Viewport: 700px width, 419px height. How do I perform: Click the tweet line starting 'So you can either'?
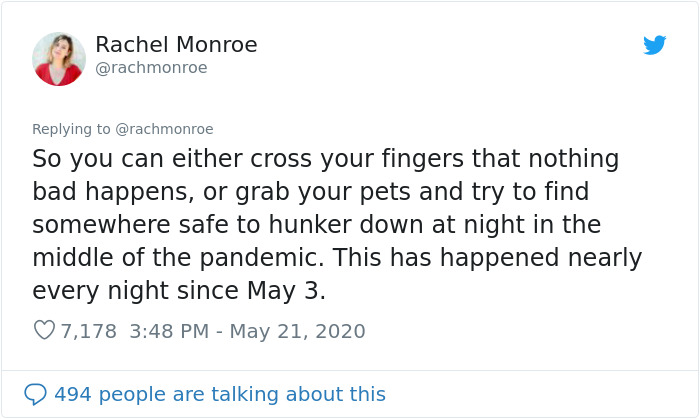point(325,159)
